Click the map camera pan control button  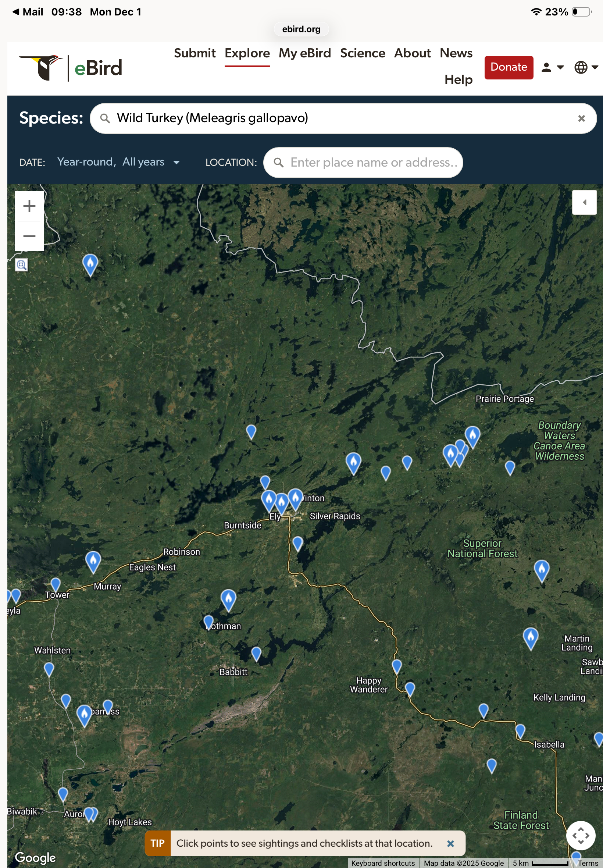(580, 835)
